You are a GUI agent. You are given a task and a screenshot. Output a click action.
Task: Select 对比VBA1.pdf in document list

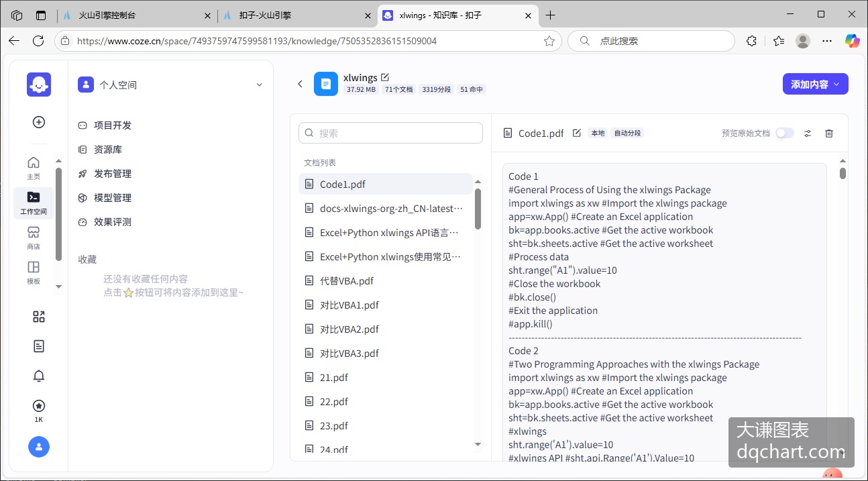click(386, 305)
